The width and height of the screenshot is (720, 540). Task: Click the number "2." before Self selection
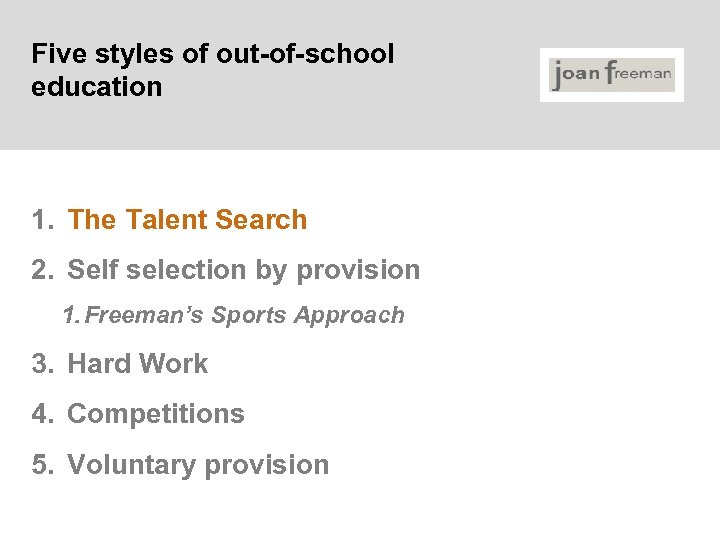click(x=42, y=270)
